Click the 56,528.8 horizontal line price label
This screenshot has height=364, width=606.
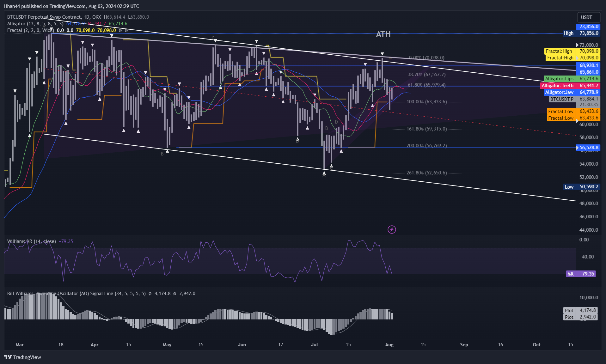588,148
